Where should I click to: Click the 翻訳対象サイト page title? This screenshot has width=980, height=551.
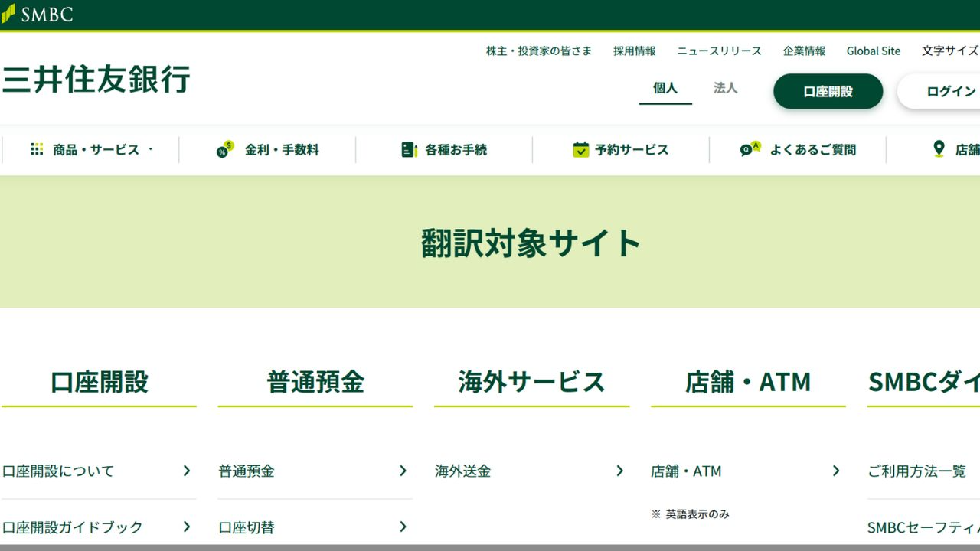pyautogui.click(x=531, y=243)
